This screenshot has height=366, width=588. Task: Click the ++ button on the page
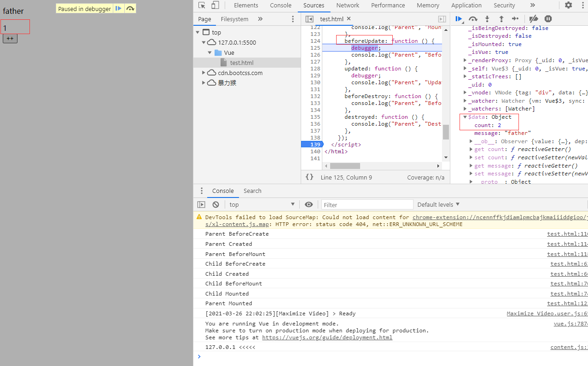coord(10,38)
